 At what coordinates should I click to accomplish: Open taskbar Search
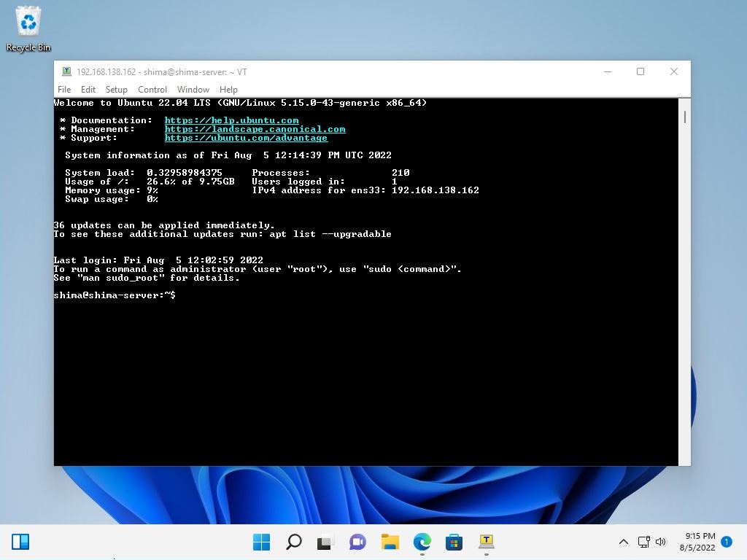[293, 542]
